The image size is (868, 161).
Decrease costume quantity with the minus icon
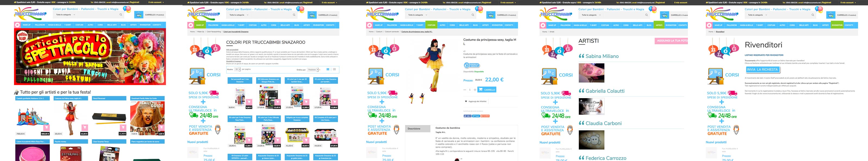coord(465,90)
